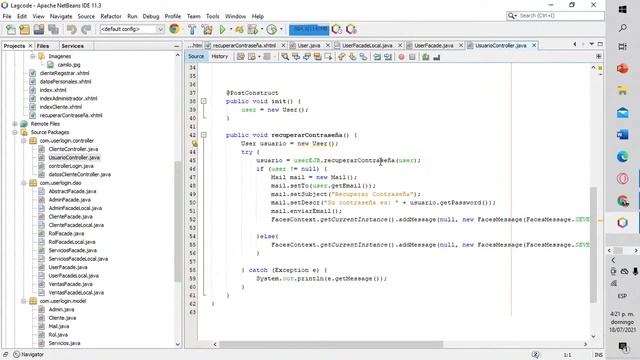The width and height of the screenshot is (640, 360).
Task: Click the red Start Macro Recording icon
Action: click(401, 57)
